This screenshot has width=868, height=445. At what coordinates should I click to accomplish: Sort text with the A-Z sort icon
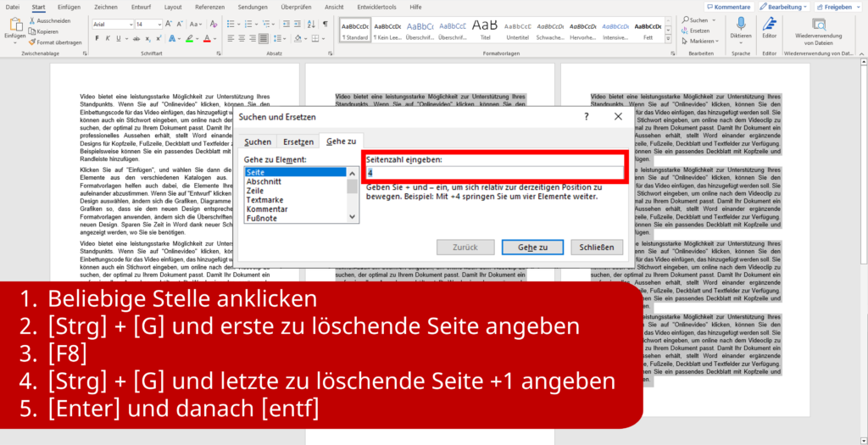click(312, 24)
